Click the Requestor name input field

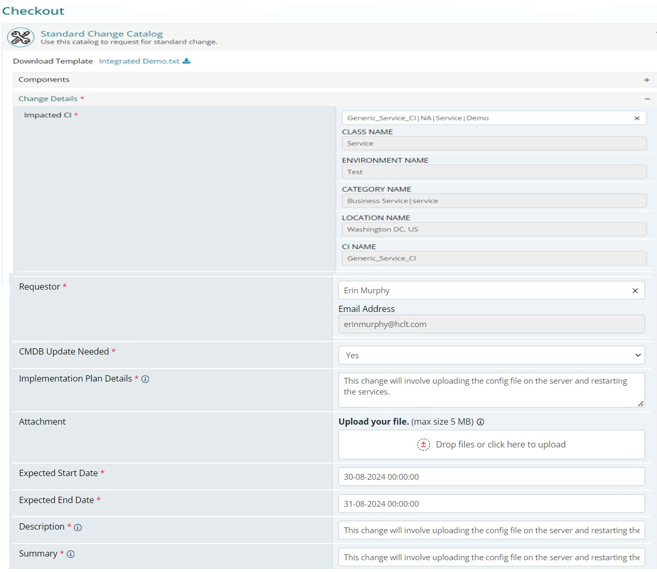(480, 291)
